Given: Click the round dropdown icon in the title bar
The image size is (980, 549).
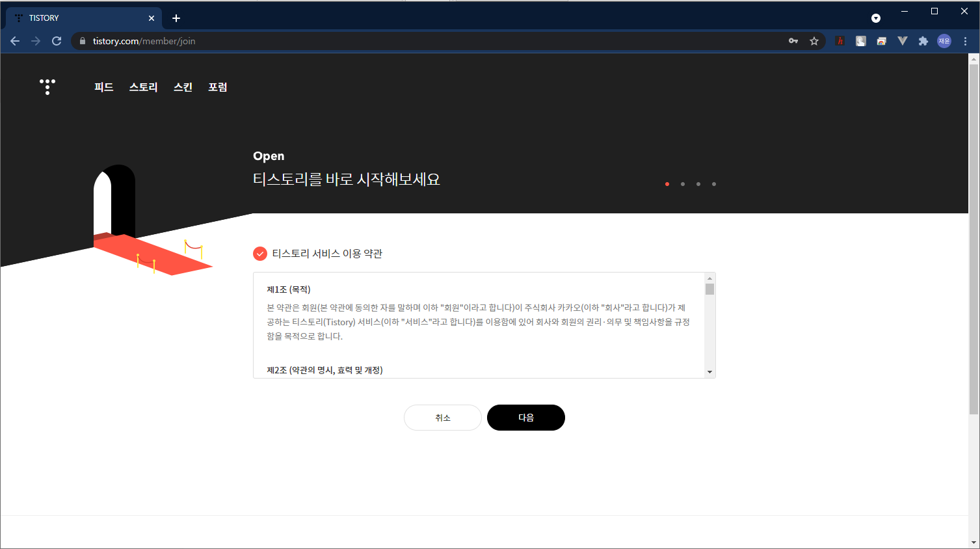Looking at the screenshot, I should point(876,18).
